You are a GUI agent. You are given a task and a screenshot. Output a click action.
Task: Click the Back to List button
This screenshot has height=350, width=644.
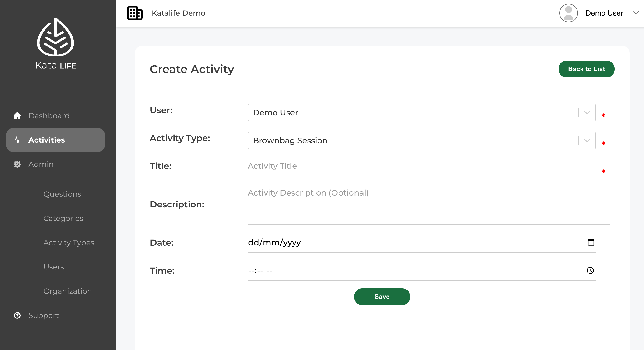[586, 69]
